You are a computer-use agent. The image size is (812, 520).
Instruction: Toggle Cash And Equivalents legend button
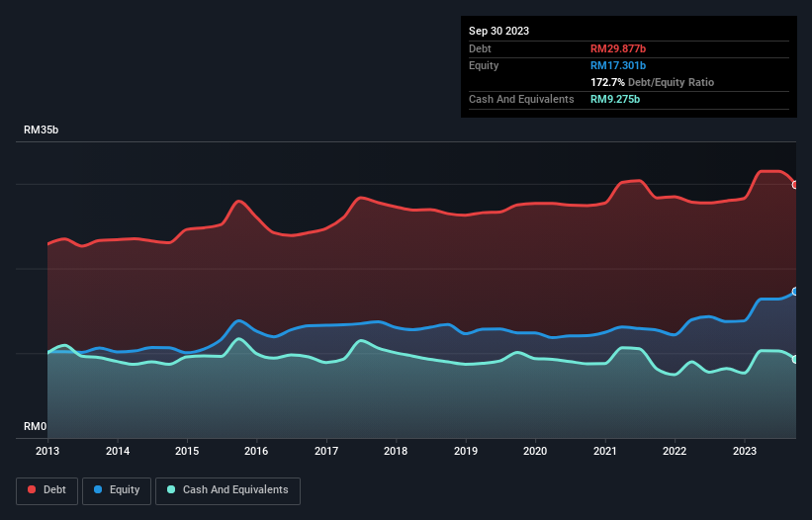[227, 490]
